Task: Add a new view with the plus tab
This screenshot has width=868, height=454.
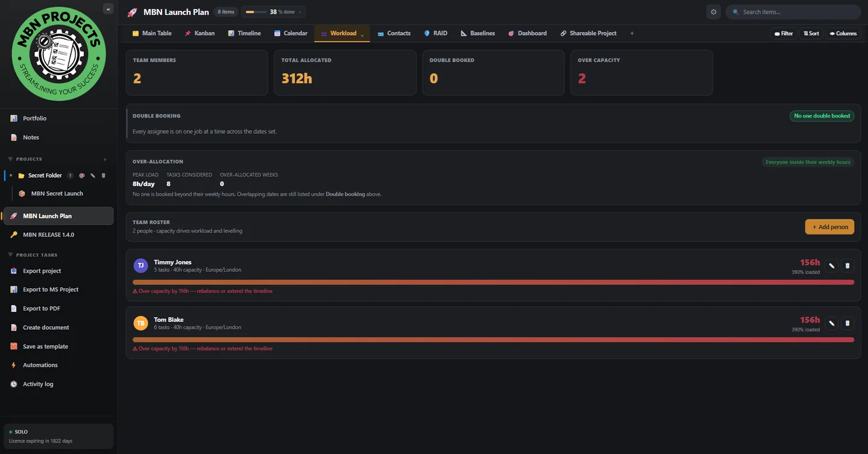Action: click(632, 33)
